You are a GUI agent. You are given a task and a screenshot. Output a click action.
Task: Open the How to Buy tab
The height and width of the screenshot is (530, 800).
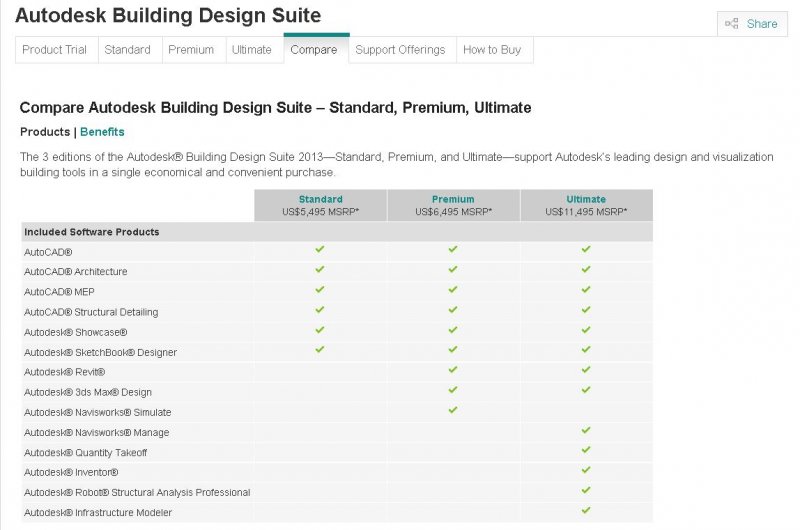[493, 50]
